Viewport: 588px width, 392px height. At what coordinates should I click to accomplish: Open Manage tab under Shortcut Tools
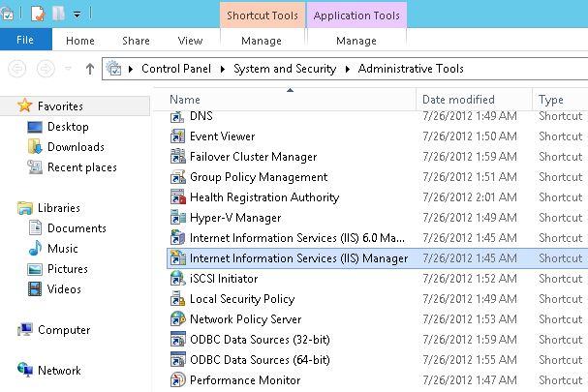pos(262,40)
